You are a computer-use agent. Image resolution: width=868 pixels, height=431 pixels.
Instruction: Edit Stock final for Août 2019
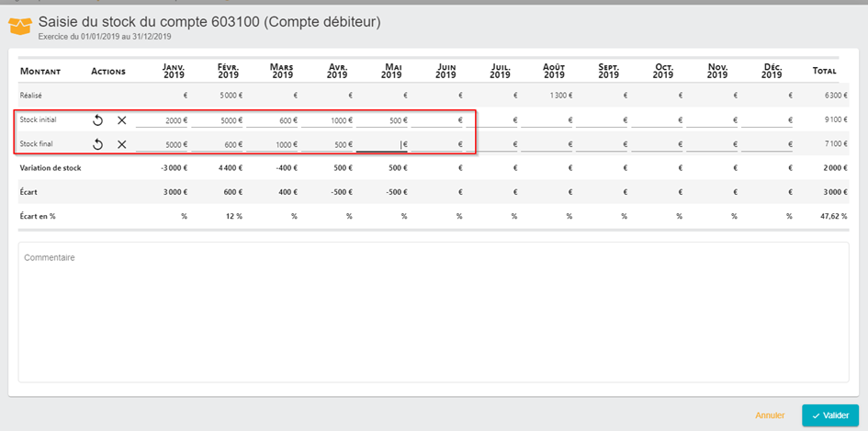pyautogui.click(x=547, y=144)
